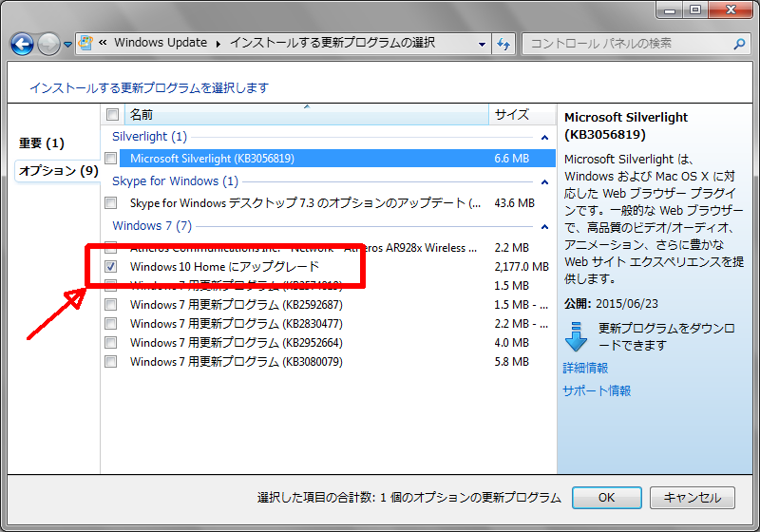The width and height of the screenshot is (760, 532).
Task: Select the Microsoft Silverlight (KB3056819) row
Action: point(337,159)
